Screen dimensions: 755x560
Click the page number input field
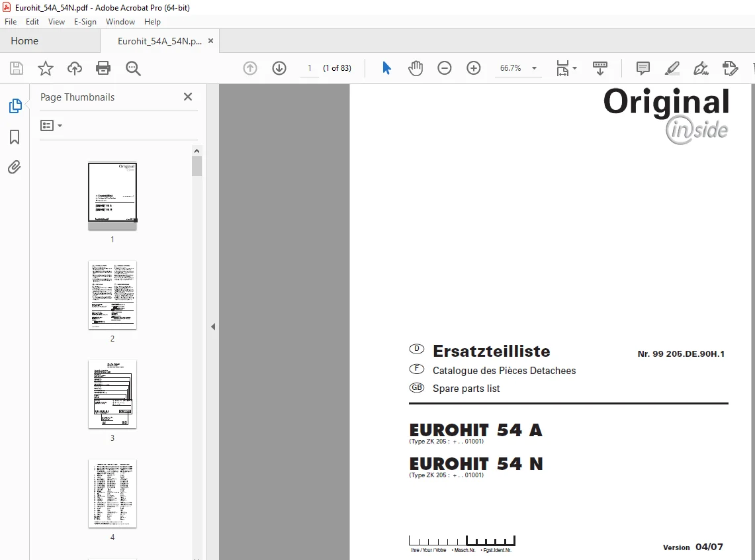(x=310, y=68)
